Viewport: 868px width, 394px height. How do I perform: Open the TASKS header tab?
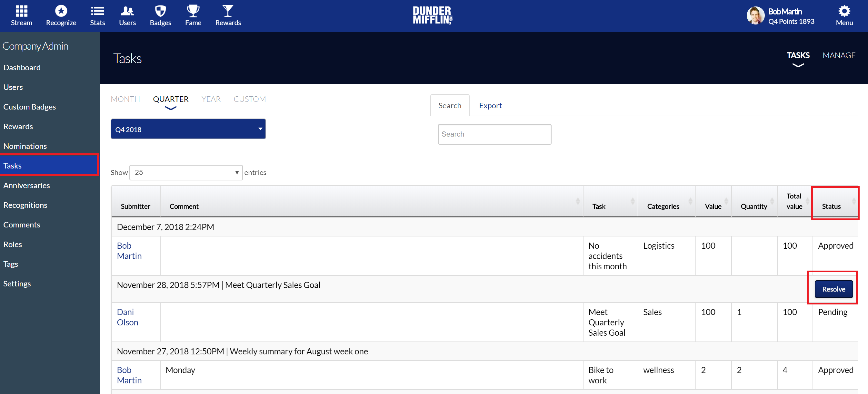[798, 55]
